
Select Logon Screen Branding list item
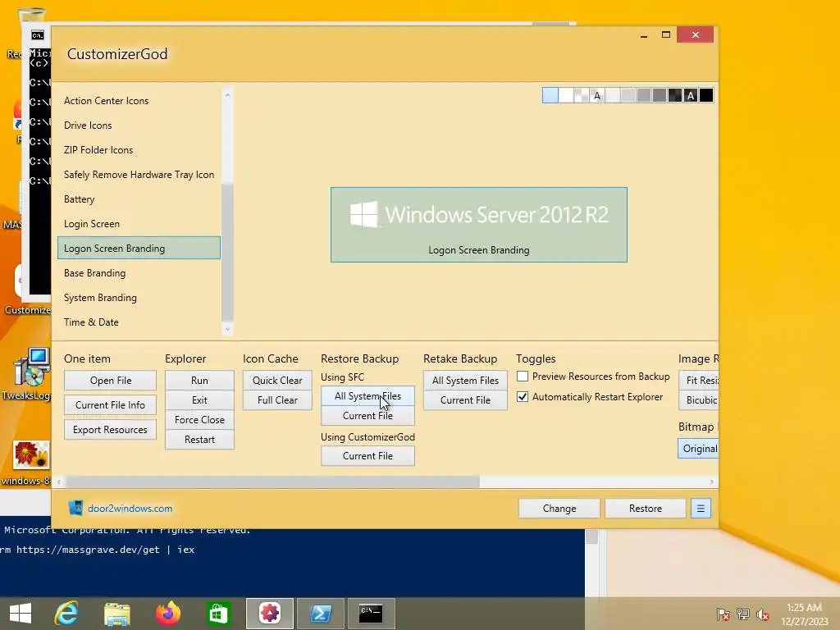point(139,248)
